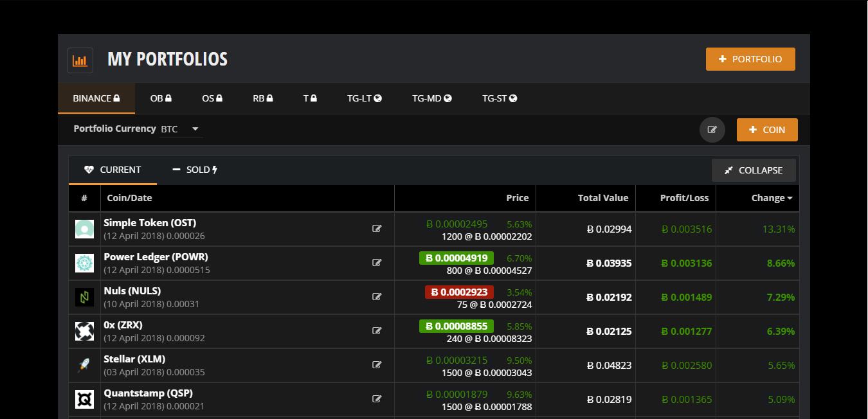Select total value 0.02994
Screen dimensions: 868x419
609,229
